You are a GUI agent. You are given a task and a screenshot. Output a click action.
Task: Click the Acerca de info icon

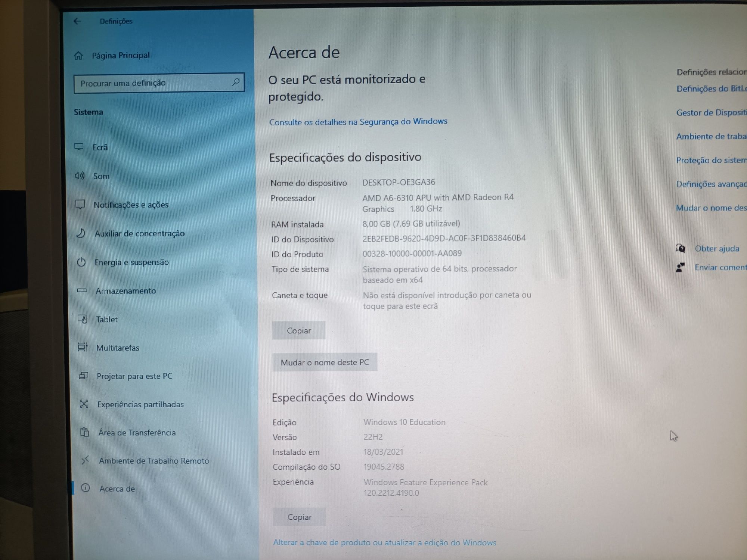pos(86,488)
